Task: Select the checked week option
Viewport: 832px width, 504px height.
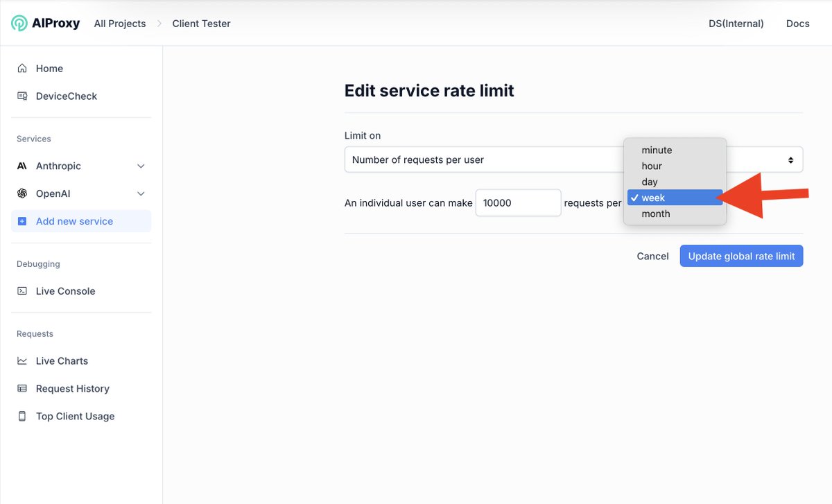Action: click(675, 198)
